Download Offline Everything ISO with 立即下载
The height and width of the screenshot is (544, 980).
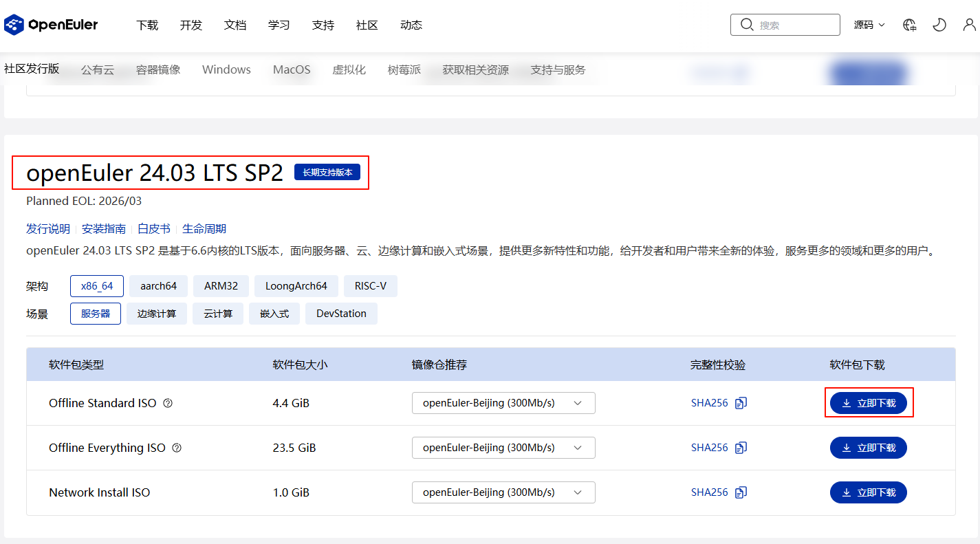(x=869, y=448)
